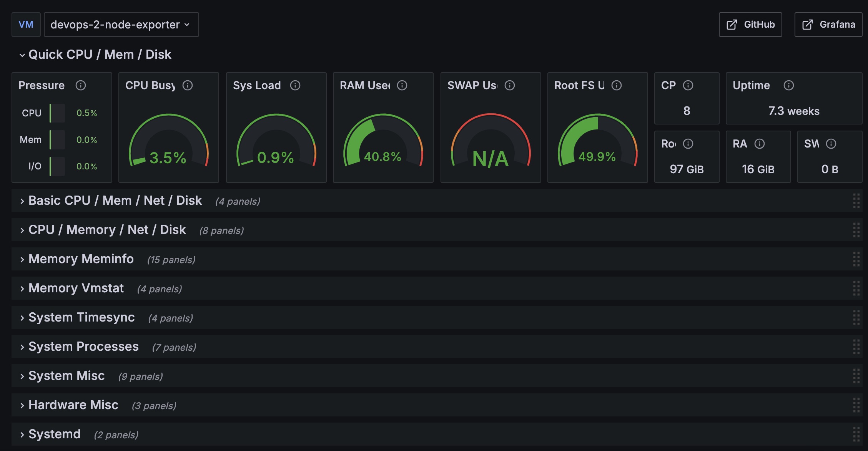The width and height of the screenshot is (868, 451).
Task: Click the Pressure panel title
Action: click(x=42, y=85)
